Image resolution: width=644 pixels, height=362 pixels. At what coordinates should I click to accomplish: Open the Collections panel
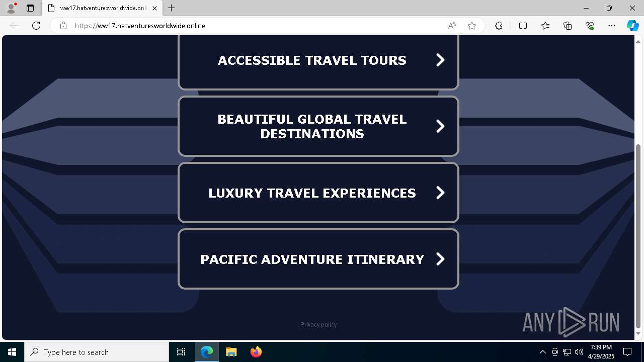[568, 26]
